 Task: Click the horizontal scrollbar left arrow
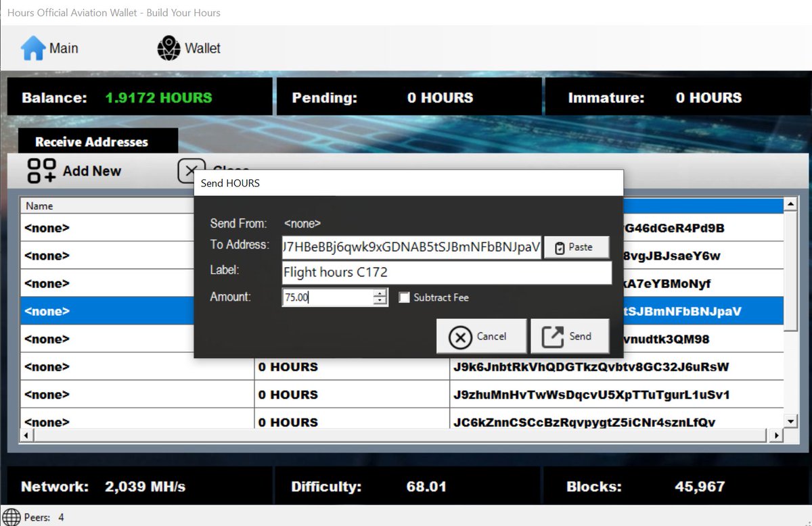(x=26, y=436)
